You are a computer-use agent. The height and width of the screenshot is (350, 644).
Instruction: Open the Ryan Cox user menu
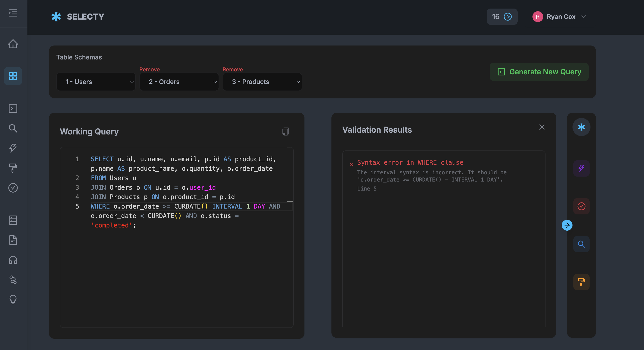pyautogui.click(x=559, y=17)
